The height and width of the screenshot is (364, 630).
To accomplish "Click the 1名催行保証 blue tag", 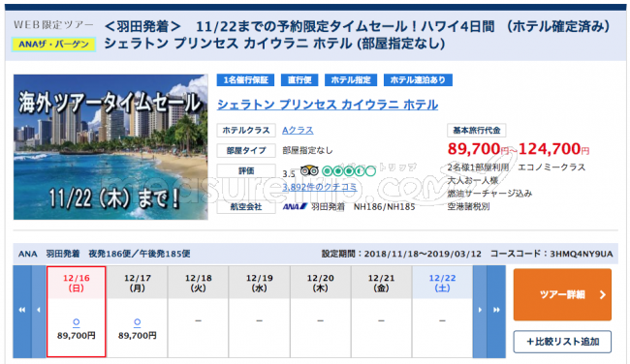I will pos(245,79).
